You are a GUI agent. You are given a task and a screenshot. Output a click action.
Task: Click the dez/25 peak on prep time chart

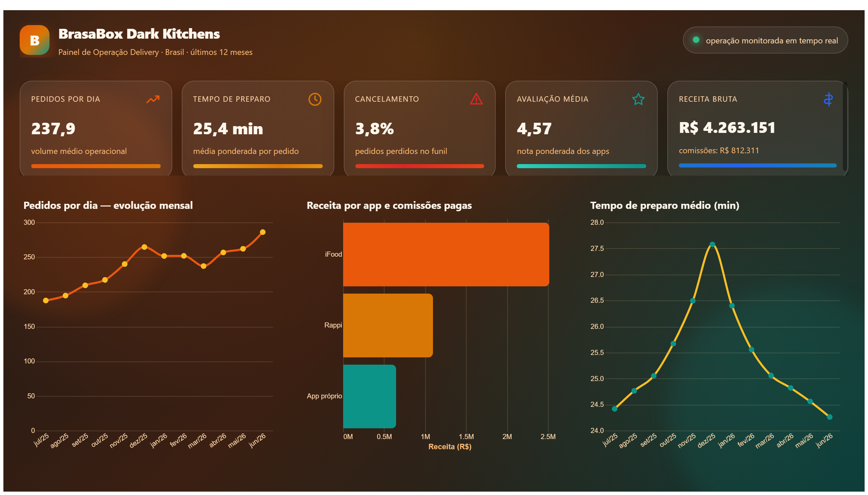712,244
